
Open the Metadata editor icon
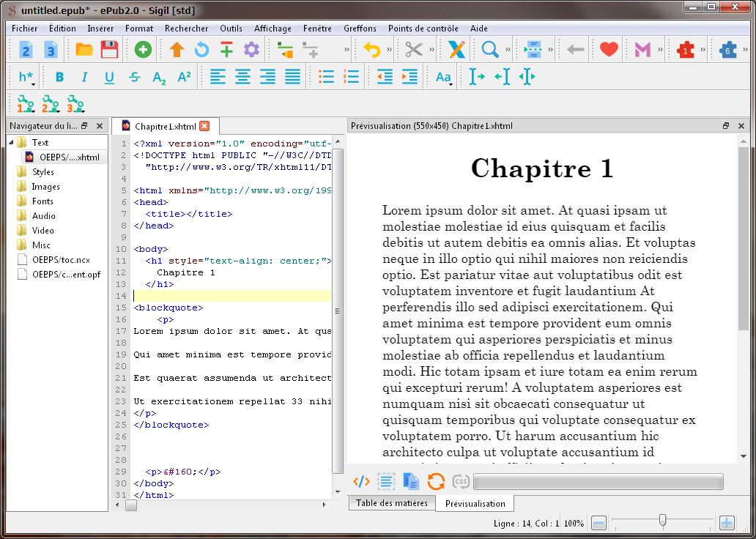pos(642,50)
